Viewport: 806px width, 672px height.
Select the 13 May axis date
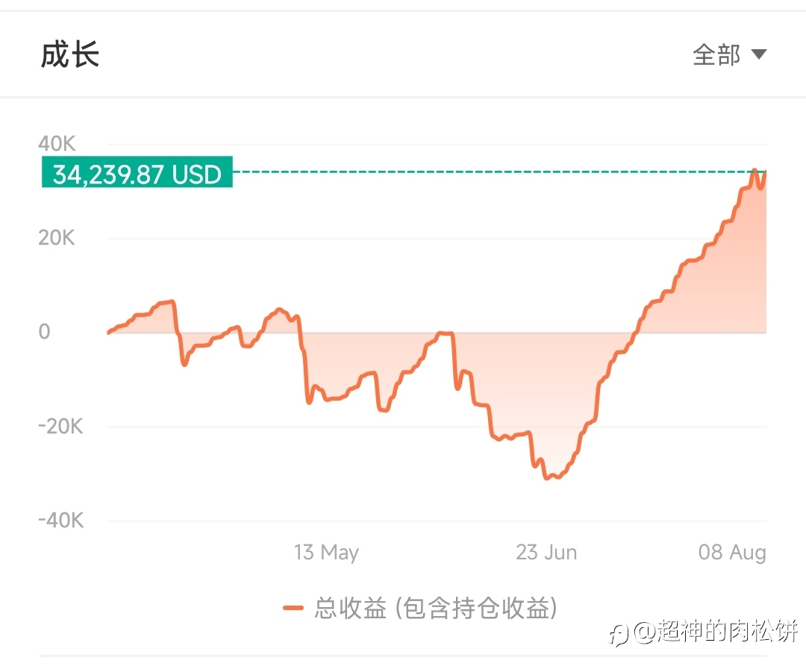(326, 553)
